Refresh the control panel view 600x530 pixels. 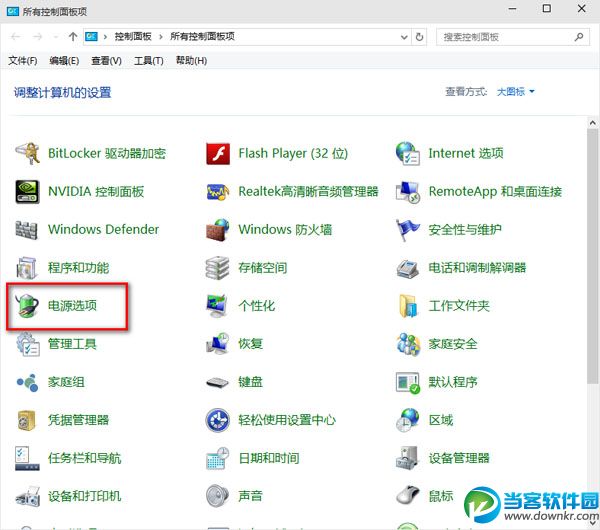click(419, 37)
